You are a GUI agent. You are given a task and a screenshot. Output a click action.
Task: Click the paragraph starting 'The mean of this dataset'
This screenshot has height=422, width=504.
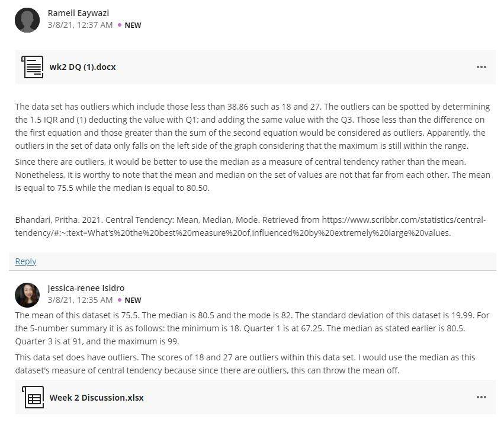point(252,328)
